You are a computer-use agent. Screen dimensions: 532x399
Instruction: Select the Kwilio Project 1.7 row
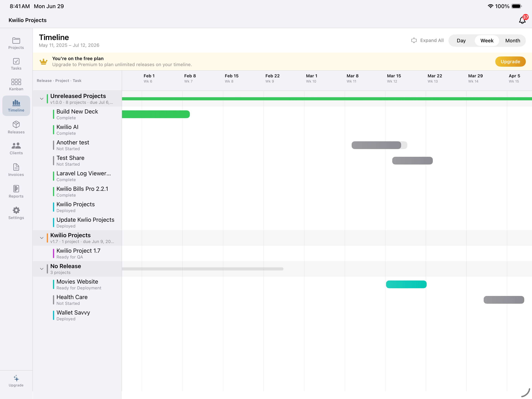(77, 253)
